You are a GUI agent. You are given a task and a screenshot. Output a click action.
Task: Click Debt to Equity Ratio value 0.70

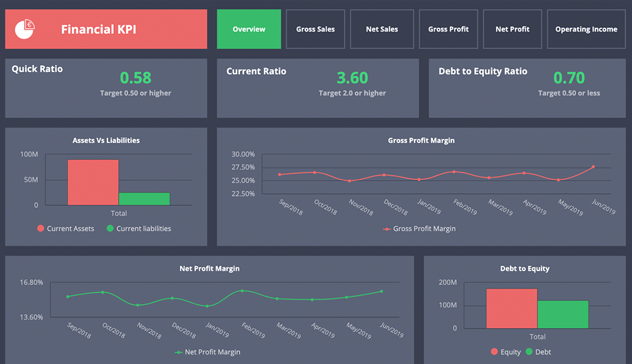(569, 77)
